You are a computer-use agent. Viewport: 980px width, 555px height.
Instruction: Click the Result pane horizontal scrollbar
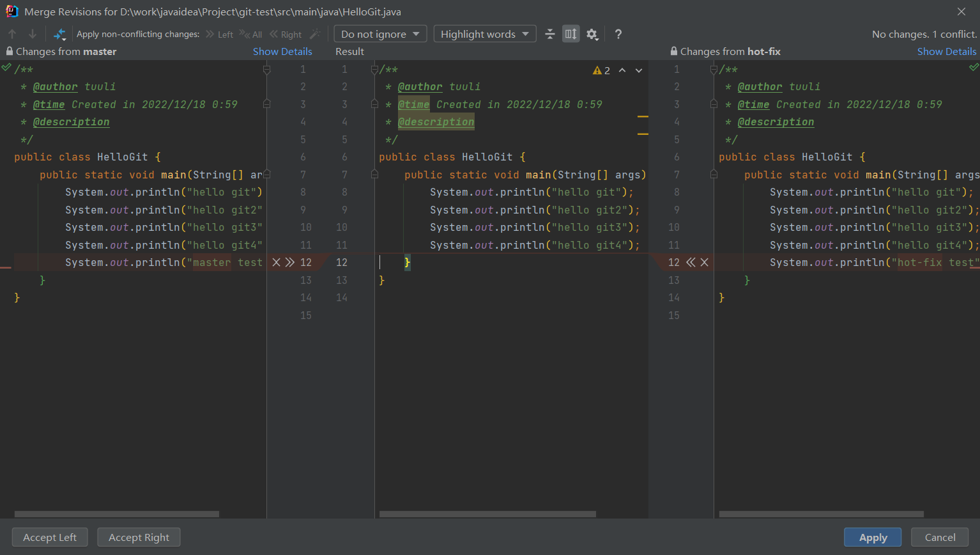(x=487, y=514)
